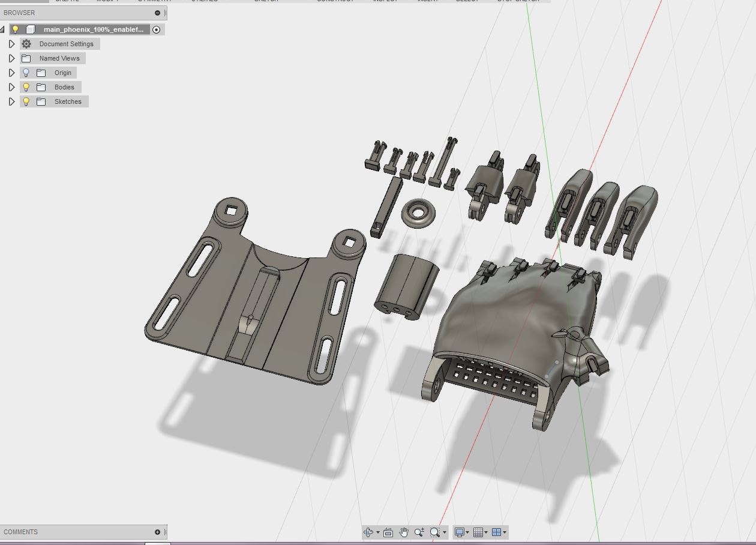Click the Browser panel side grip handle

[166, 13]
